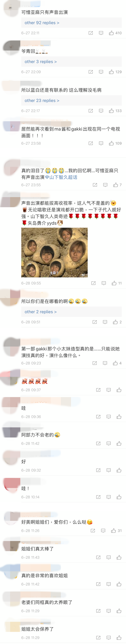The image size is (126, 644).
Task: Share the 6-27 22:11 comment
Action: coord(91,33)
